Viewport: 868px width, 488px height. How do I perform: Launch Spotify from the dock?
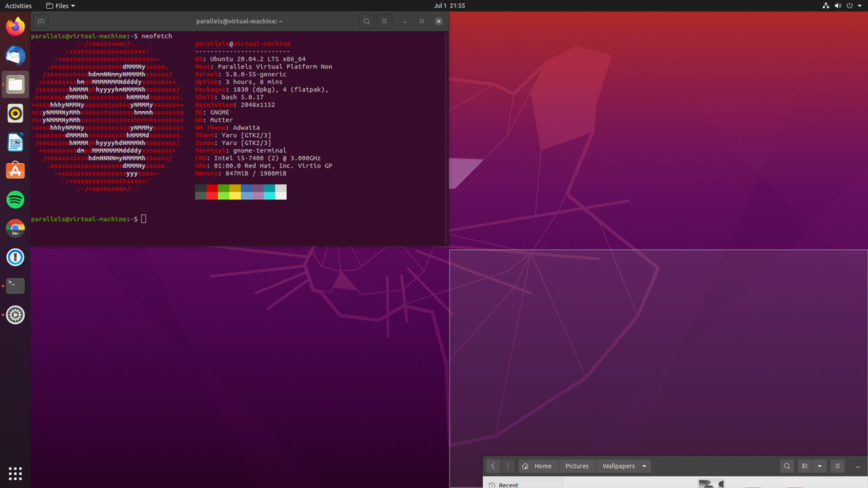pyautogui.click(x=15, y=199)
